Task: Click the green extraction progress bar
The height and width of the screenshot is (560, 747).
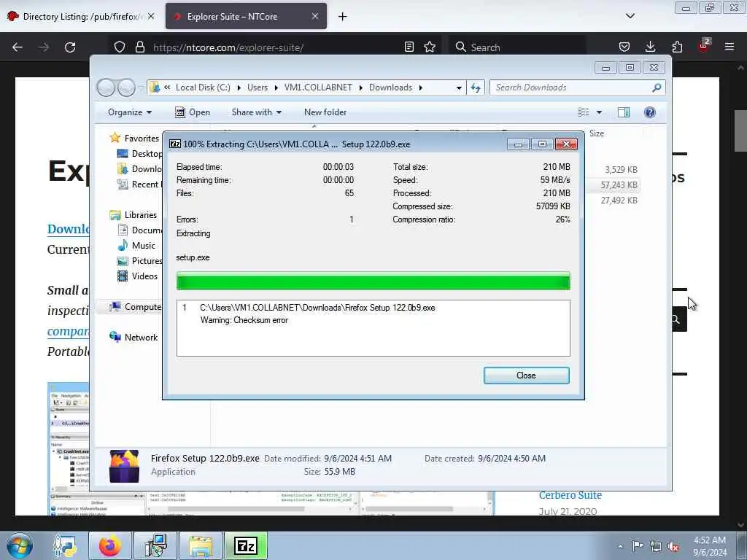Action: [x=373, y=281]
